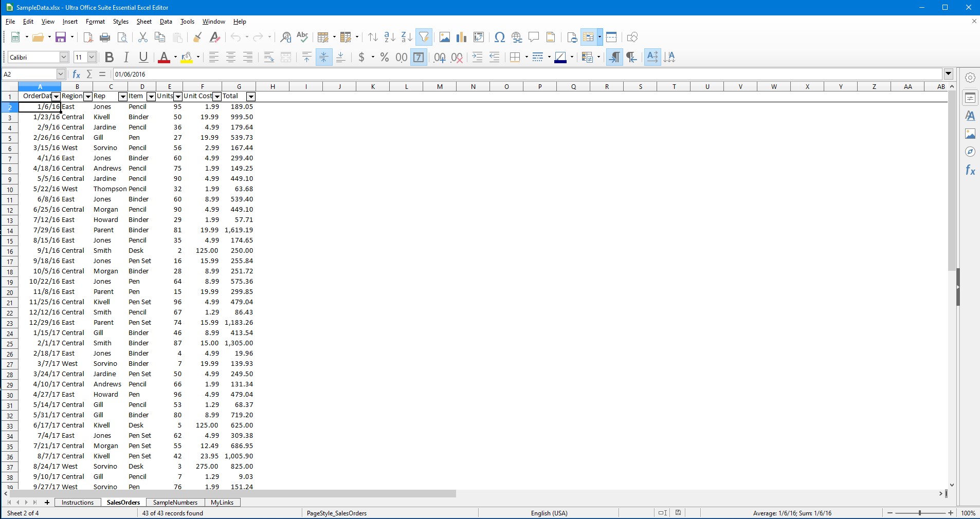Open sidebar Functions fx icon

(x=970, y=170)
